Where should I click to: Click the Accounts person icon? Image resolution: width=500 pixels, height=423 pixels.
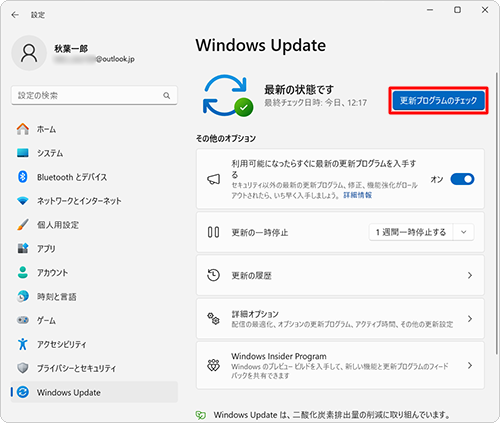click(x=23, y=272)
